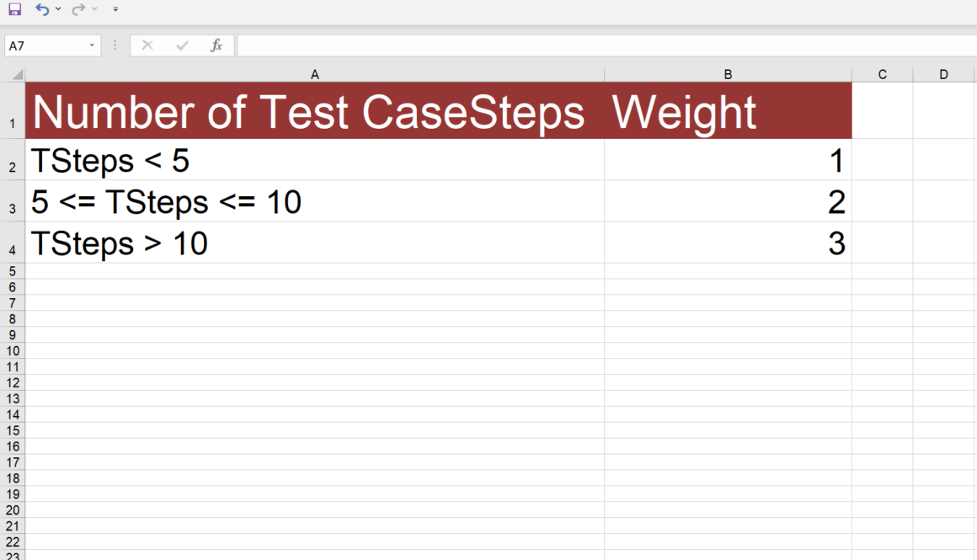Open the Redo history dropdown arrow

(94, 9)
